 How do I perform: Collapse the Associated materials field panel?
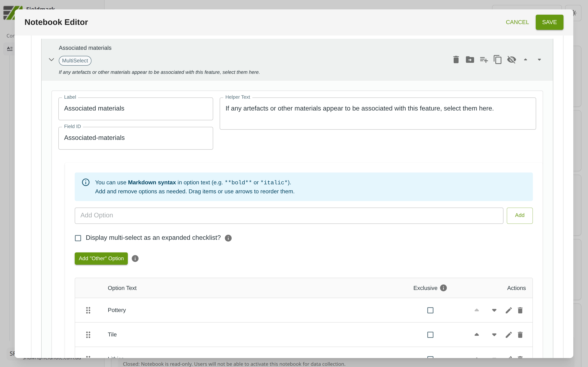(51, 60)
